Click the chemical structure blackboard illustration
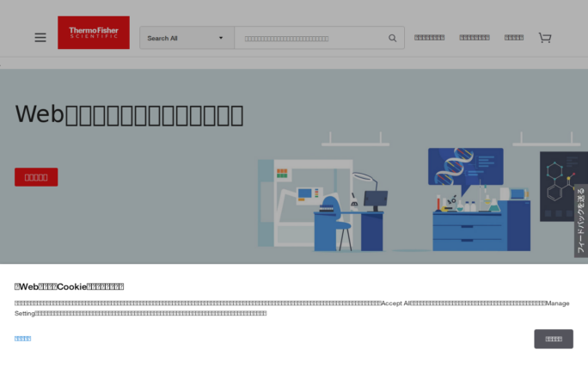The width and height of the screenshot is (588, 368). 562,185
